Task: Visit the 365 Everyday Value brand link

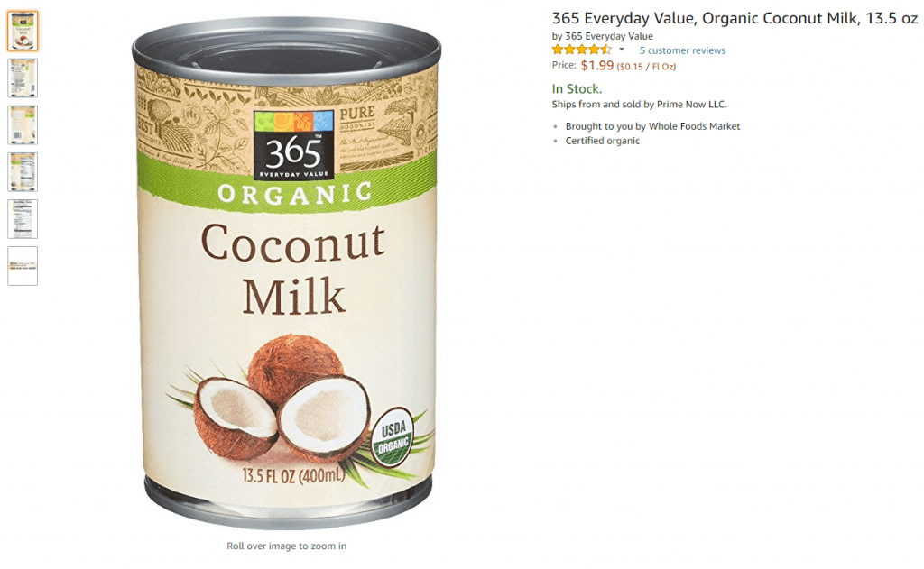Action: [x=609, y=36]
